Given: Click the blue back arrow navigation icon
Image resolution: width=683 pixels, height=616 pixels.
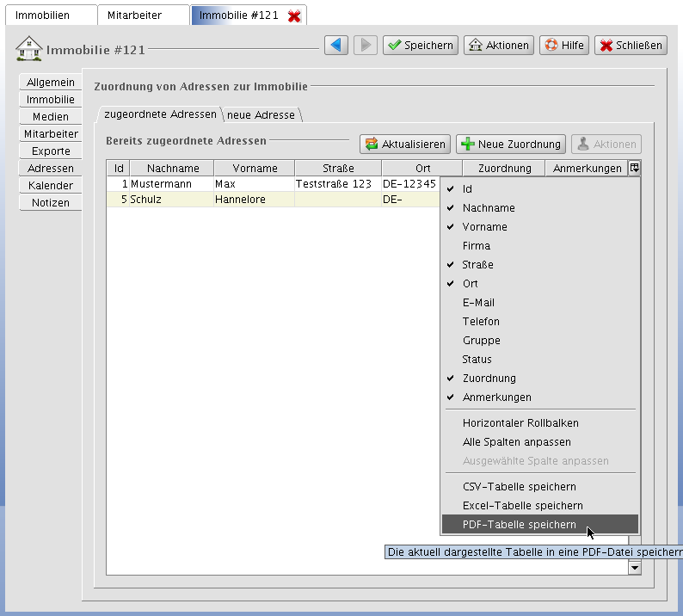Looking at the screenshot, I should (336, 45).
